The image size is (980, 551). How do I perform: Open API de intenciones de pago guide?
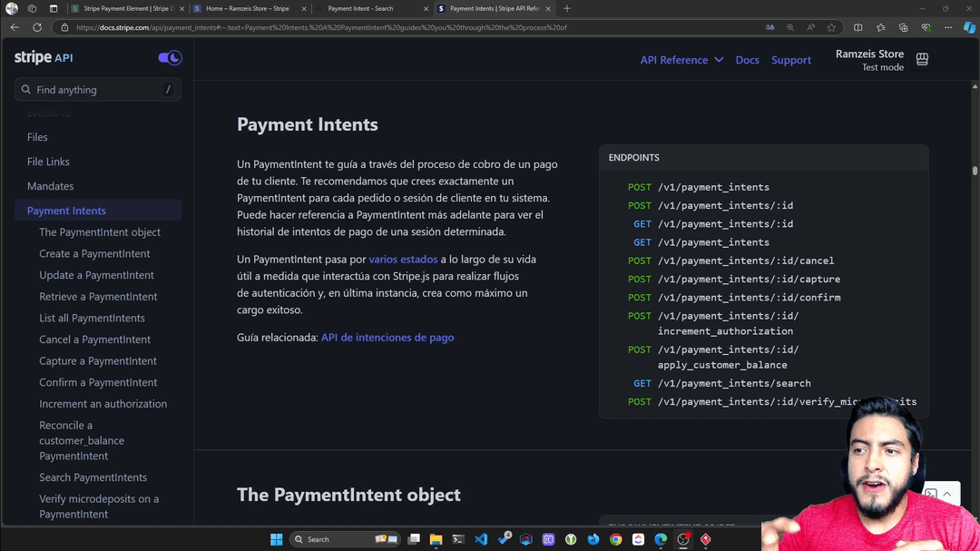[387, 338]
